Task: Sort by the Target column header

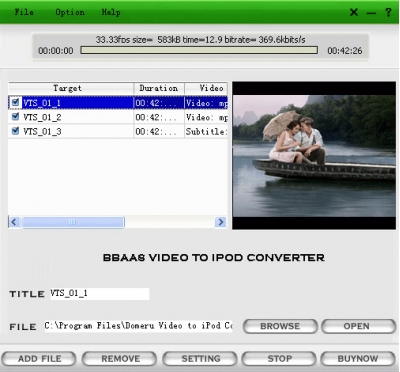Action: click(71, 88)
